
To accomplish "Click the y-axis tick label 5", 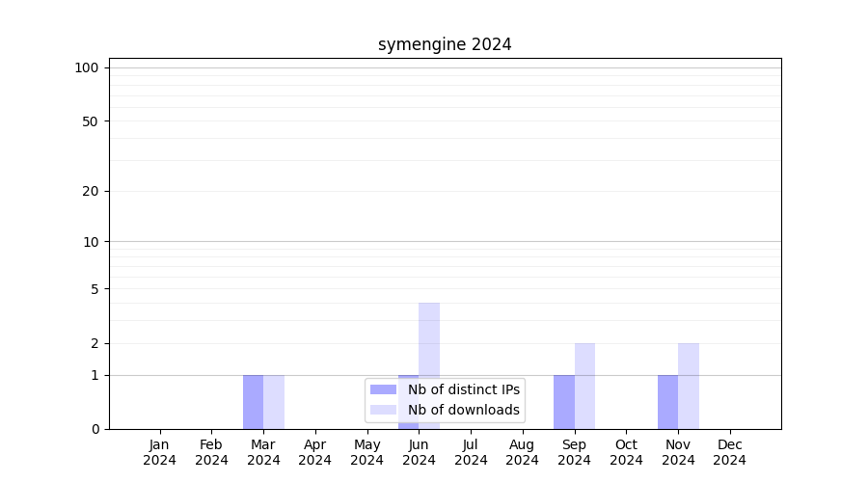I will click(95, 288).
